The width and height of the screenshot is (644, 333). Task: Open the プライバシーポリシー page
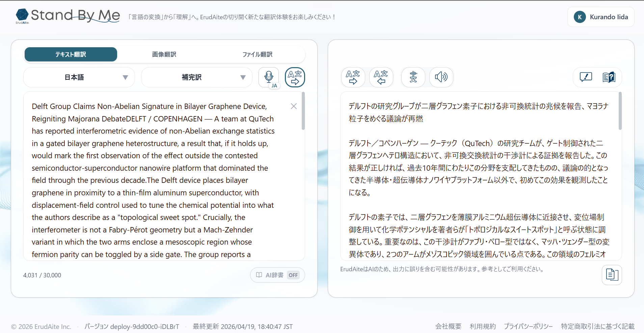coord(528,326)
